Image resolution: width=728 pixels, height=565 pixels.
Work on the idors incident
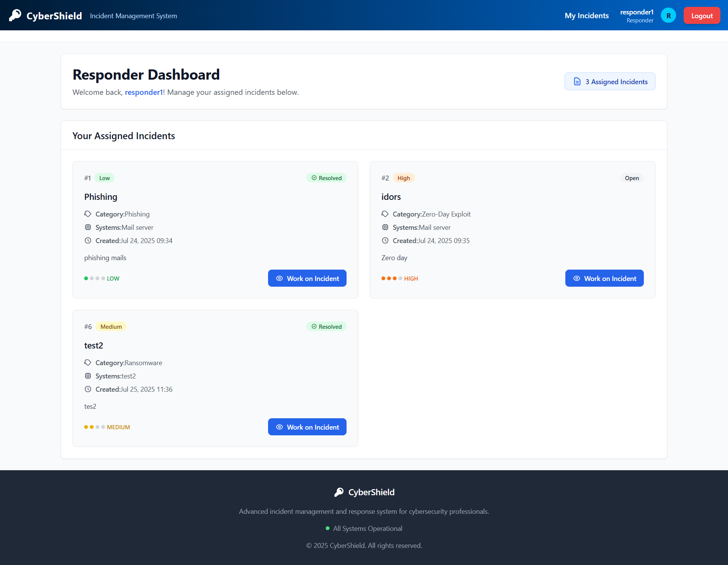[604, 278]
